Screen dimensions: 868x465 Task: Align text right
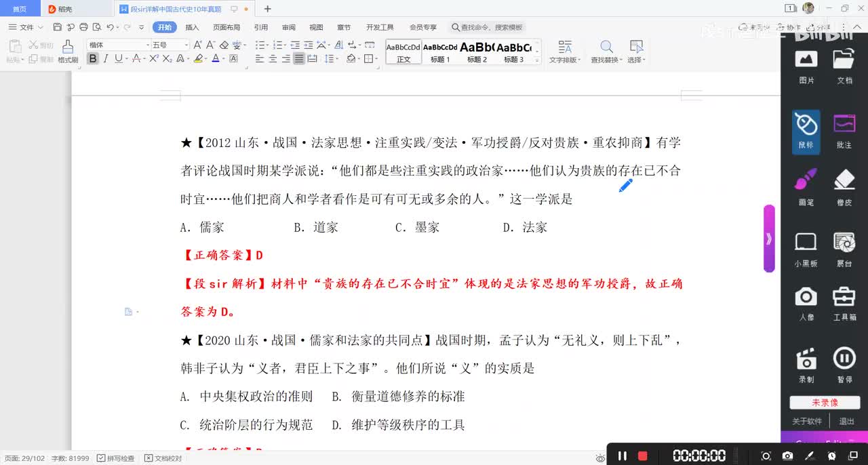coord(285,59)
